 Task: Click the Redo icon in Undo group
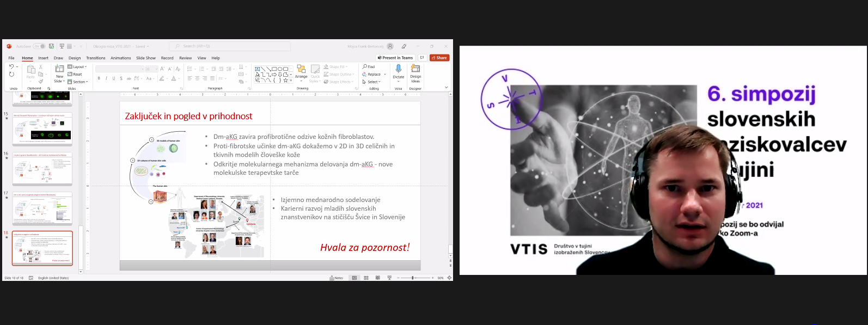(11, 75)
